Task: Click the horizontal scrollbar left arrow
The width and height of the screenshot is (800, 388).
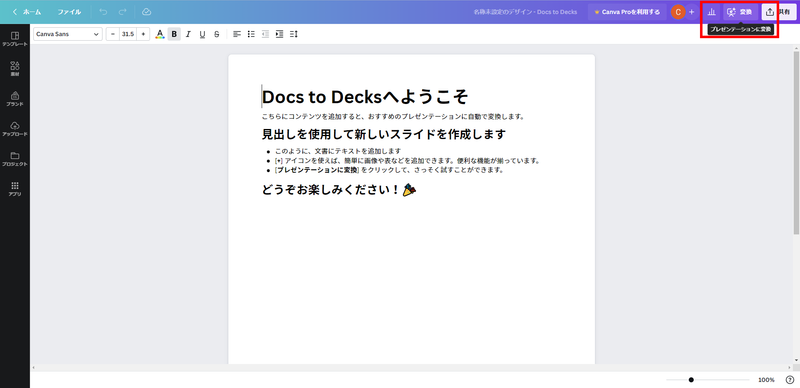Action: (34, 368)
